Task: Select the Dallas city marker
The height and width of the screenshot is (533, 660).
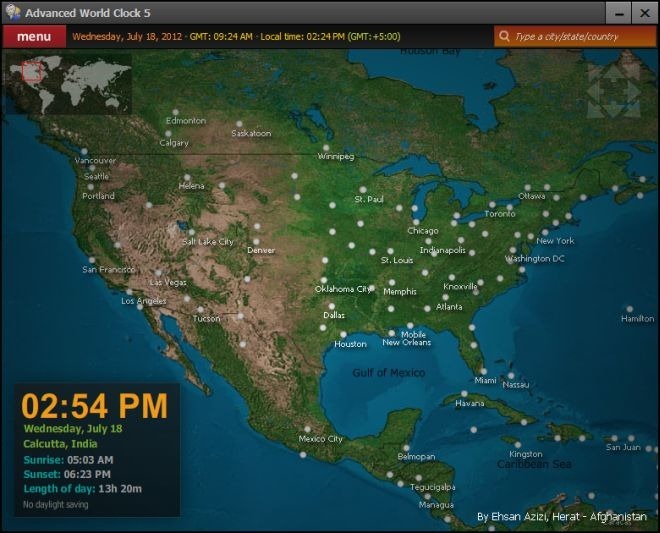Action: tap(332, 306)
